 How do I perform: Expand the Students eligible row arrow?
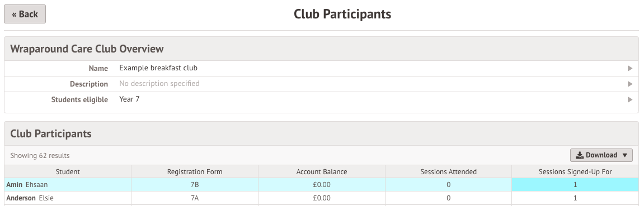coord(629,99)
